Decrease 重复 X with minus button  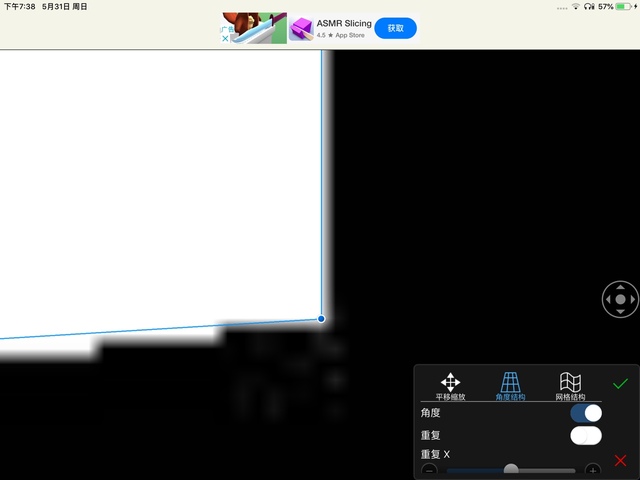coord(429,470)
